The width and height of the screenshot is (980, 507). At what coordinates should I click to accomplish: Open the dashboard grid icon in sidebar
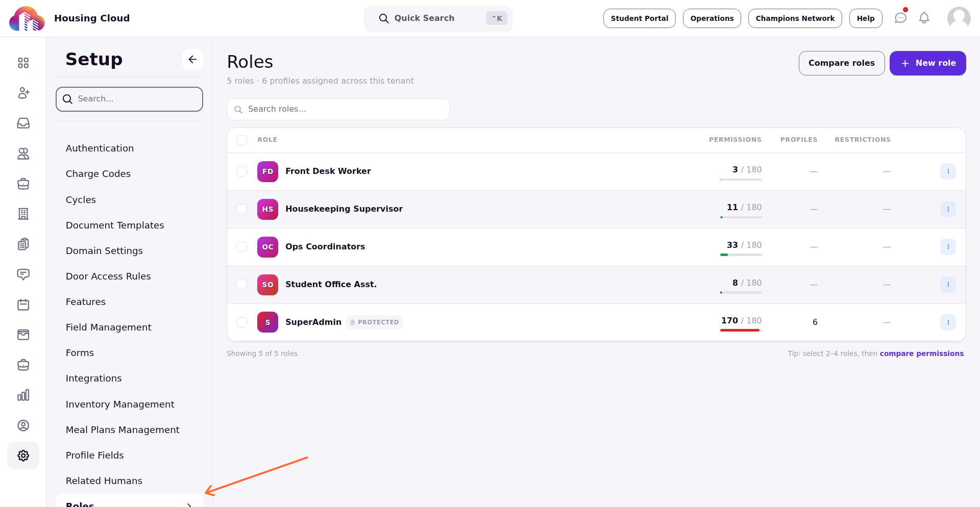tap(23, 63)
